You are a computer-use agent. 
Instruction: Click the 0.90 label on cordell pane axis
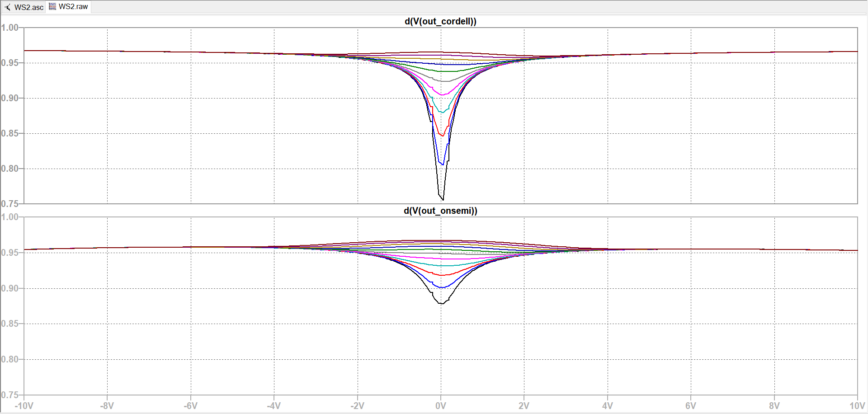coord(10,98)
